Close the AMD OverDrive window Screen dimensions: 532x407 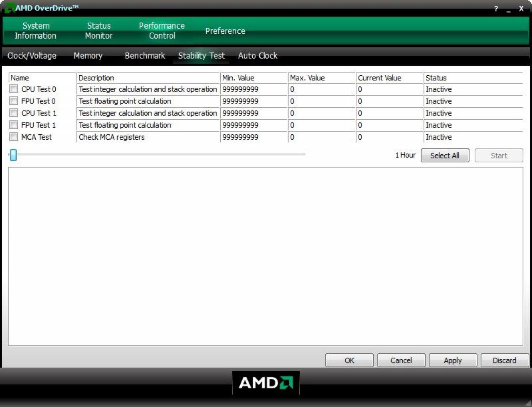coord(521,8)
